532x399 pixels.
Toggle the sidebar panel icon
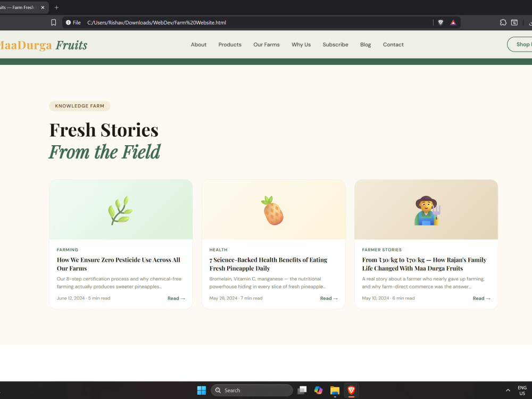514,22
